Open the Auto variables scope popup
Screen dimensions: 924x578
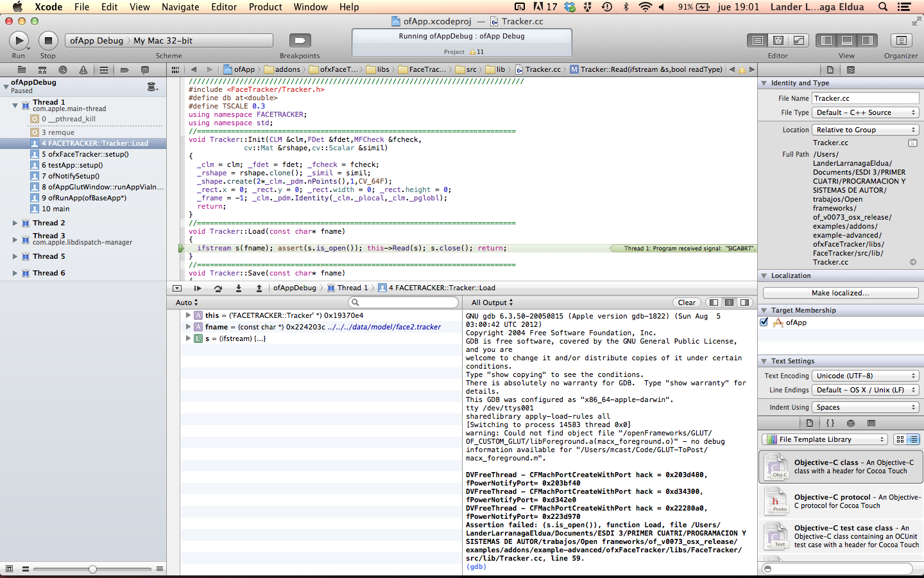click(x=187, y=302)
